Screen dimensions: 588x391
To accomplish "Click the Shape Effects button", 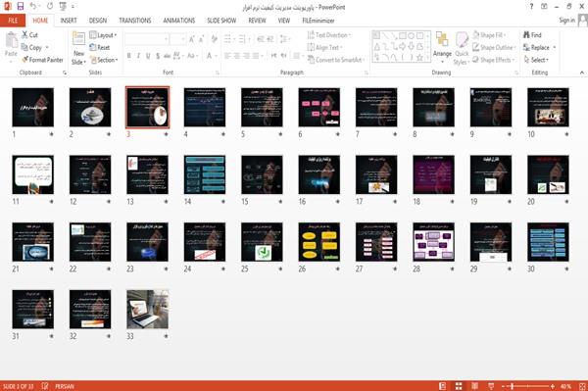I will click(x=493, y=60).
